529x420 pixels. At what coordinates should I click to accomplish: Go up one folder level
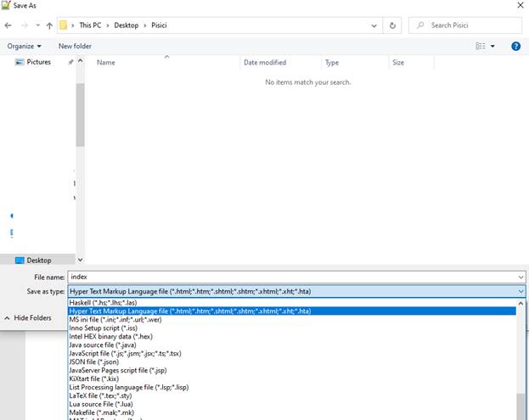[49, 25]
